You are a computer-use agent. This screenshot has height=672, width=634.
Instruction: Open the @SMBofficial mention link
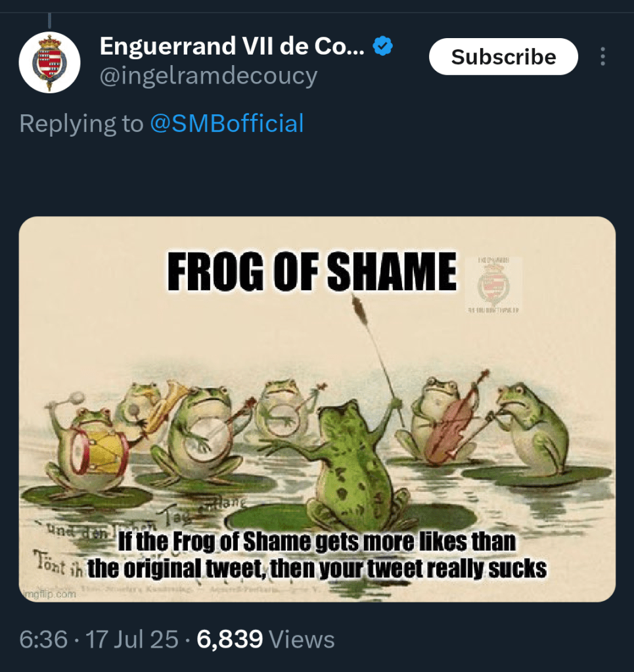(227, 123)
